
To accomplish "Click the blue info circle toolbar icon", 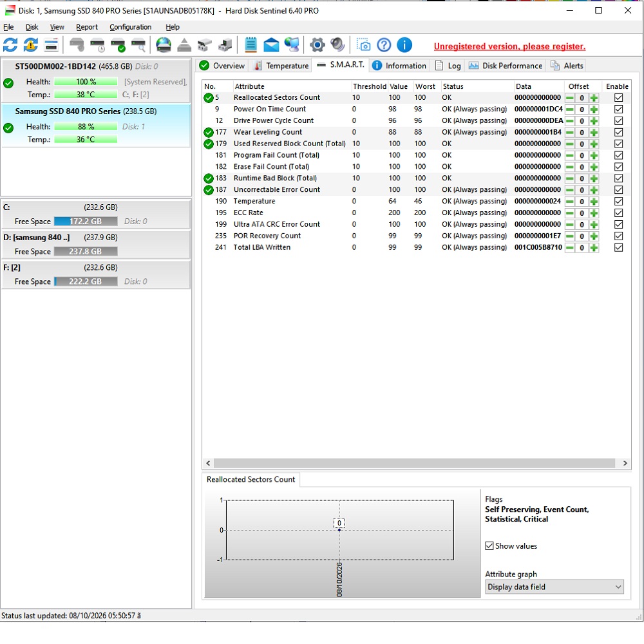I will coord(404,45).
